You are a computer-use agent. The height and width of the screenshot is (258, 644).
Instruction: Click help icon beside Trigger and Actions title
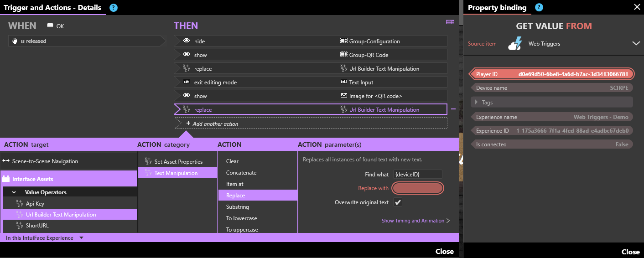[x=114, y=7]
